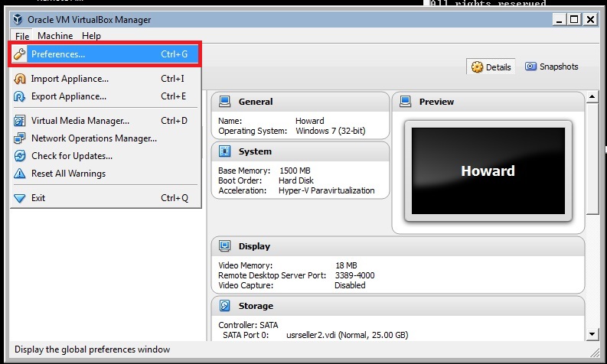Click the Check for Updates icon
607x364 pixels.
[x=19, y=156]
